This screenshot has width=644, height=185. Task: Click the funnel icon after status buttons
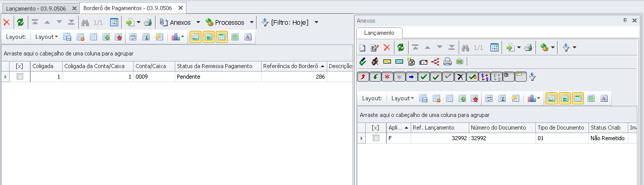tap(532, 77)
